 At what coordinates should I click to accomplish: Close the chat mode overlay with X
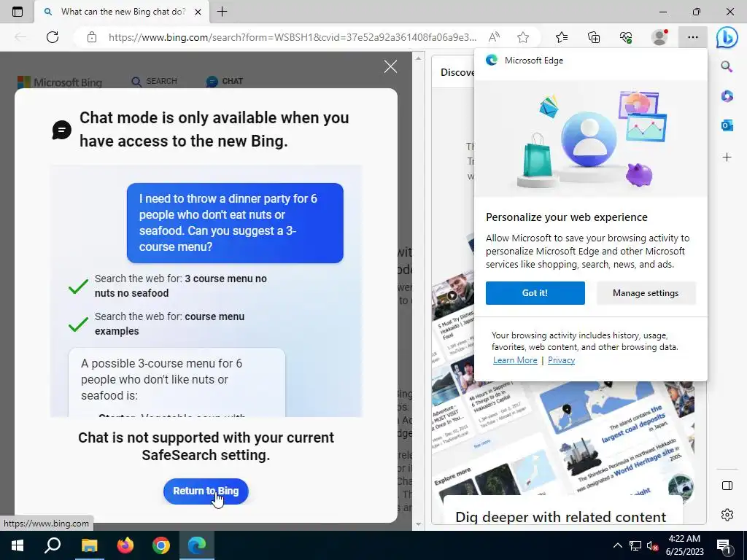pos(391,66)
